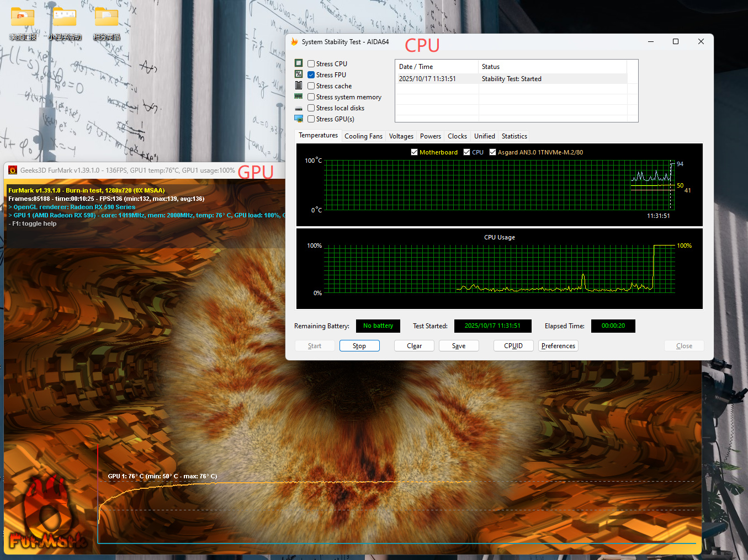This screenshot has height=560, width=748.
Task: Open the Voltages tab
Action: click(x=401, y=136)
